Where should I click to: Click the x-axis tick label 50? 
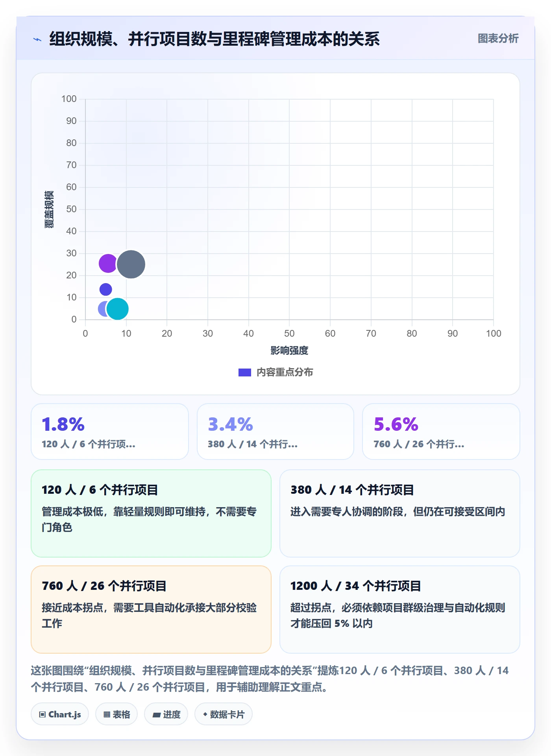[289, 334]
